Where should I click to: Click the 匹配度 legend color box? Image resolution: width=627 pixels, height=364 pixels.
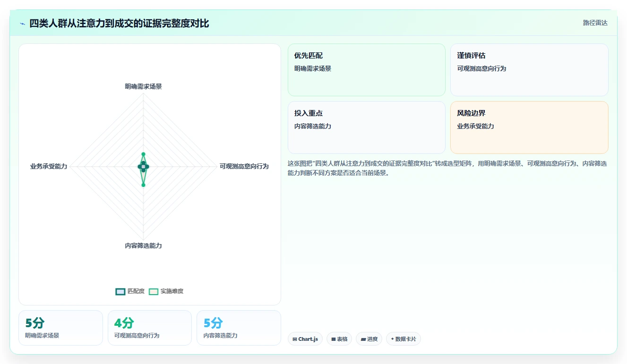pyautogui.click(x=120, y=291)
